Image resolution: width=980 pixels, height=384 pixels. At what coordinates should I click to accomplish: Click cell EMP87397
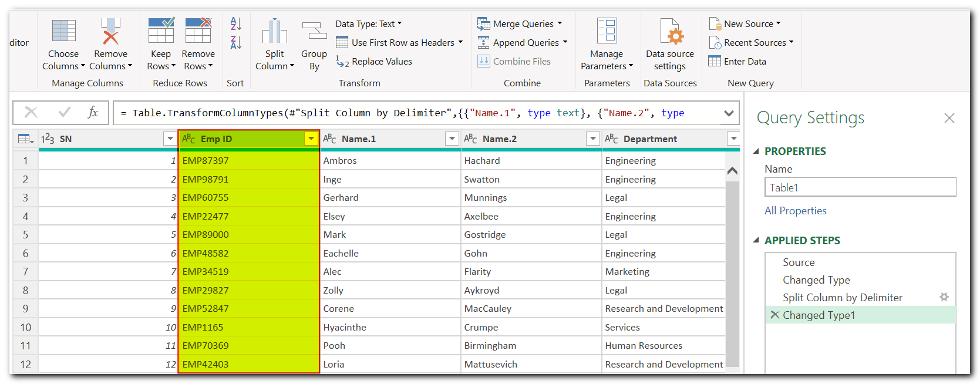pyautogui.click(x=249, y=161)
